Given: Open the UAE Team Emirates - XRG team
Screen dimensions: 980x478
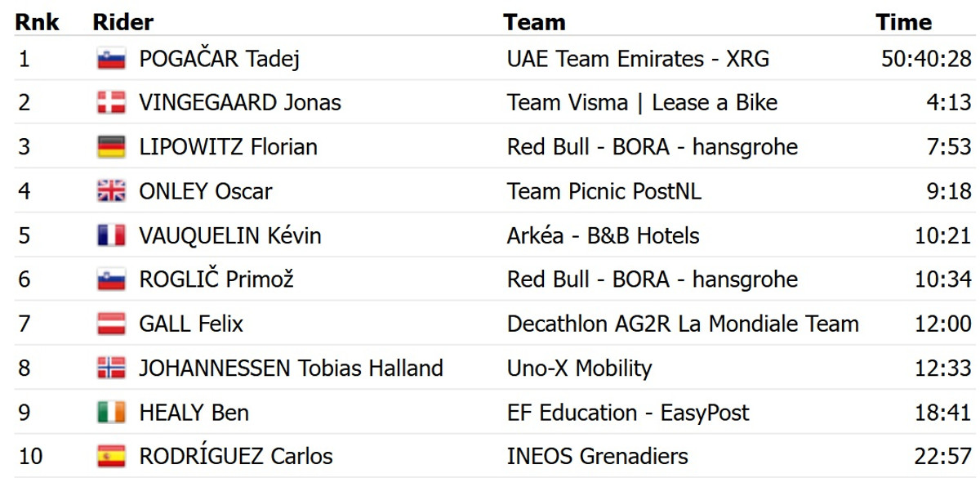Looking at the screenshot, I should (638, 59).
